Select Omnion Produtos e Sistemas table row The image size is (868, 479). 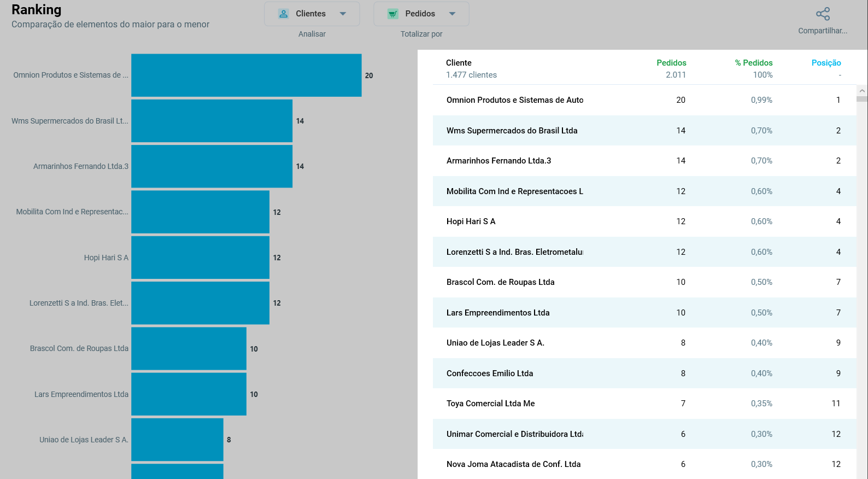pyautogui.click(x=644, y=100)
